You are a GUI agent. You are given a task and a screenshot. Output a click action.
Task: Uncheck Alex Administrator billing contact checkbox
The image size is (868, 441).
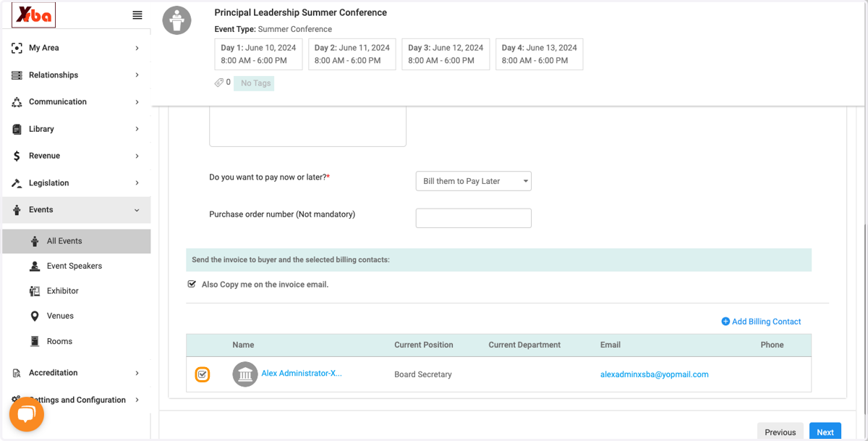tap(203, 374)
